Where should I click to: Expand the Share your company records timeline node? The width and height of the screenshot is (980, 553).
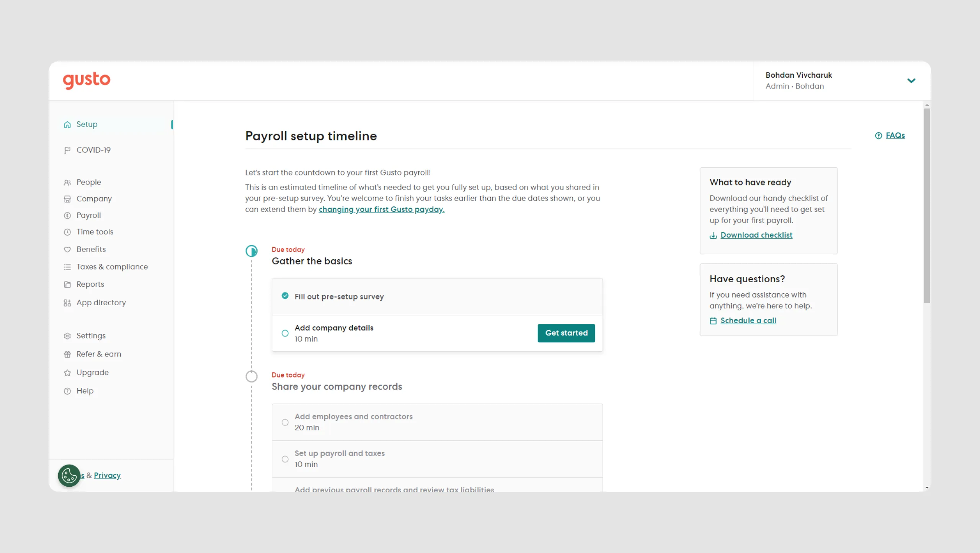pos(252,376)
